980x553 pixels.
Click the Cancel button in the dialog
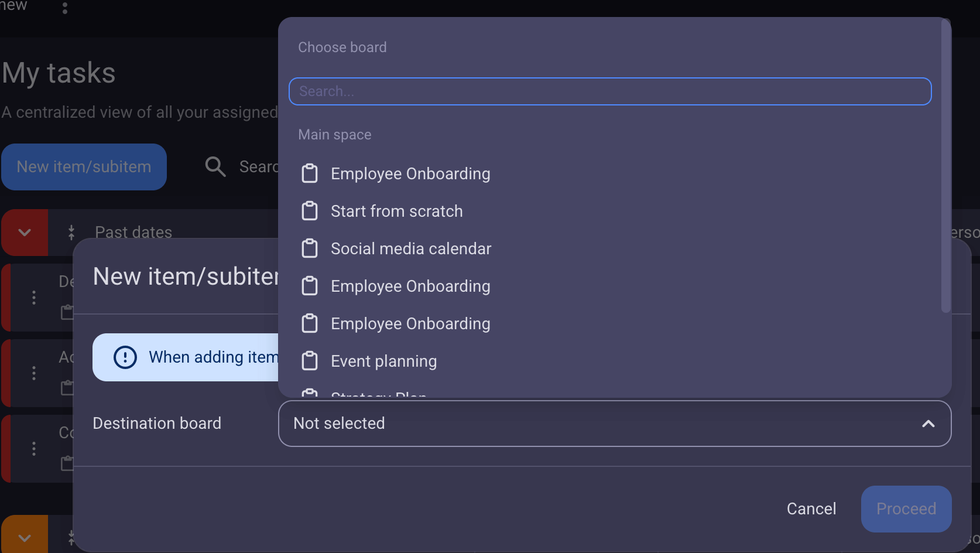click(811, 508)
